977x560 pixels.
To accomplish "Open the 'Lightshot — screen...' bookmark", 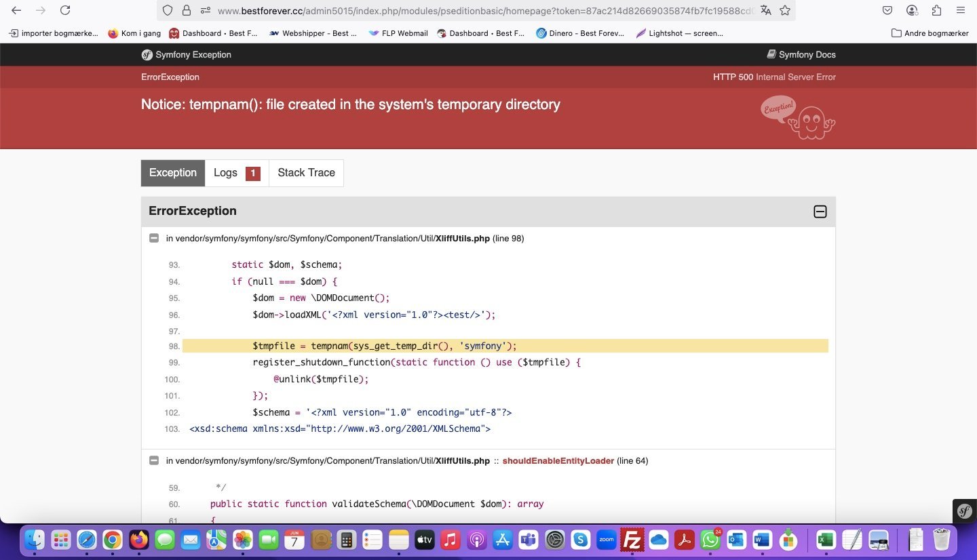I will pyautogui.click(x=679, y=33).
